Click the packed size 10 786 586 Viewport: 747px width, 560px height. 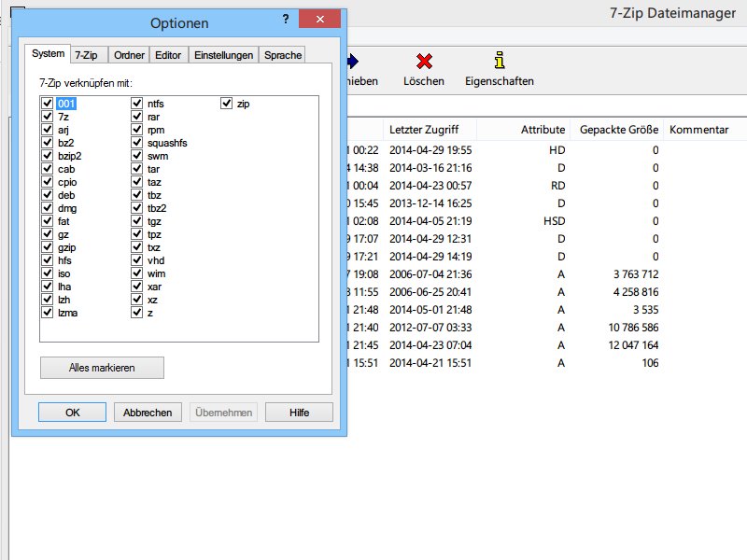(x=633, y=328)
